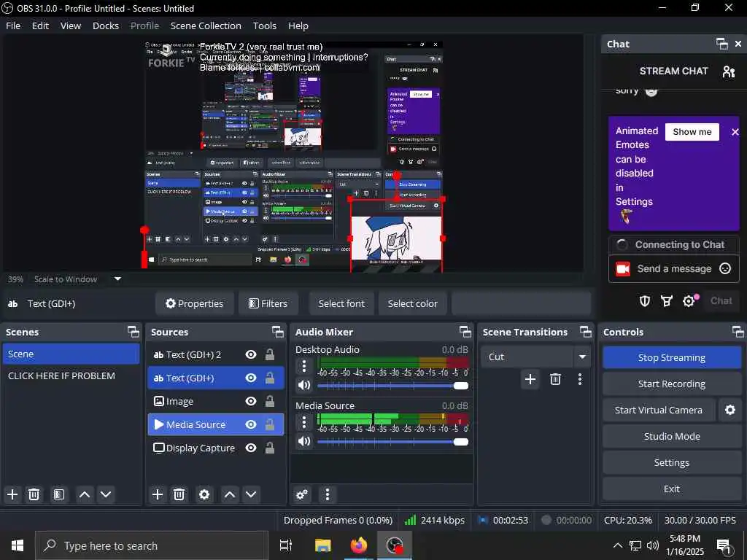This screenshot has height=560, width=747.
Task: Remove selected scene with trash icon
Action: [34, 494]
